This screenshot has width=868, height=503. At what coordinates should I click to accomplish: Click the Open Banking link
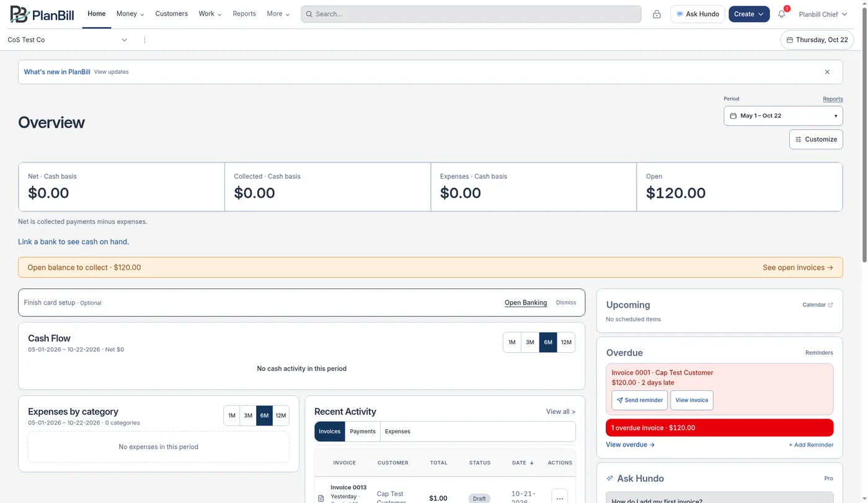pos(526,303)
